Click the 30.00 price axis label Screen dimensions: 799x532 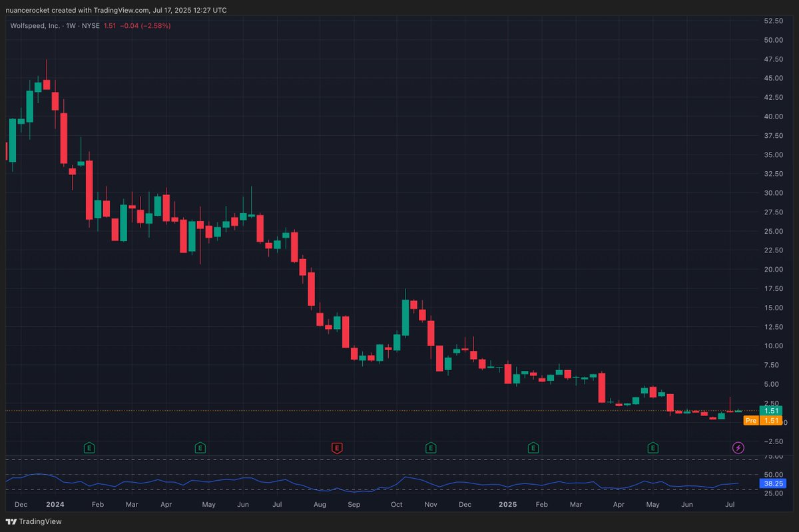tap(774, 193)
